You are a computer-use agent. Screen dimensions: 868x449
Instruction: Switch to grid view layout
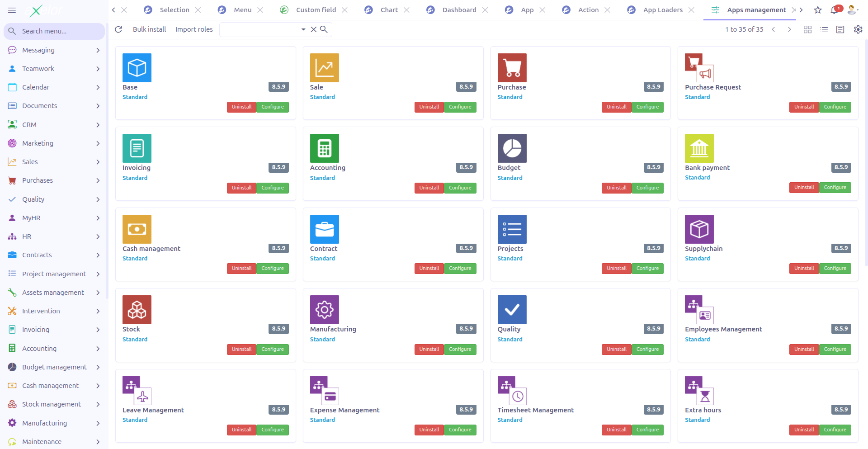[x=807, y=29]
